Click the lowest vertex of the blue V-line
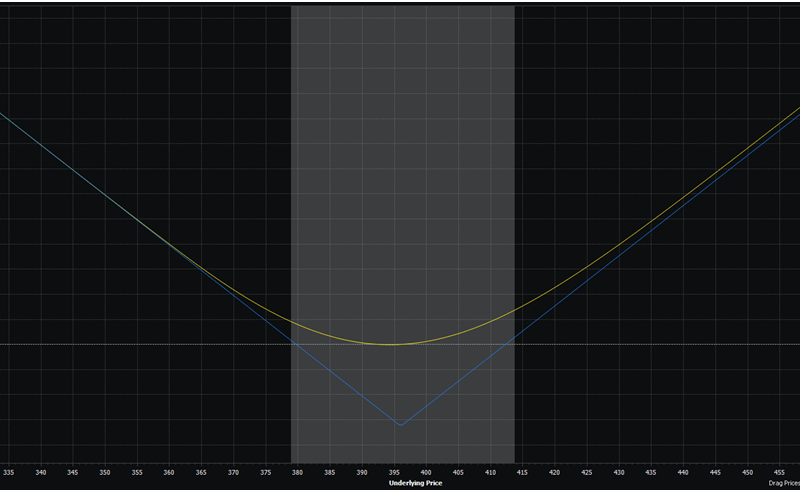 coord(401,426)
